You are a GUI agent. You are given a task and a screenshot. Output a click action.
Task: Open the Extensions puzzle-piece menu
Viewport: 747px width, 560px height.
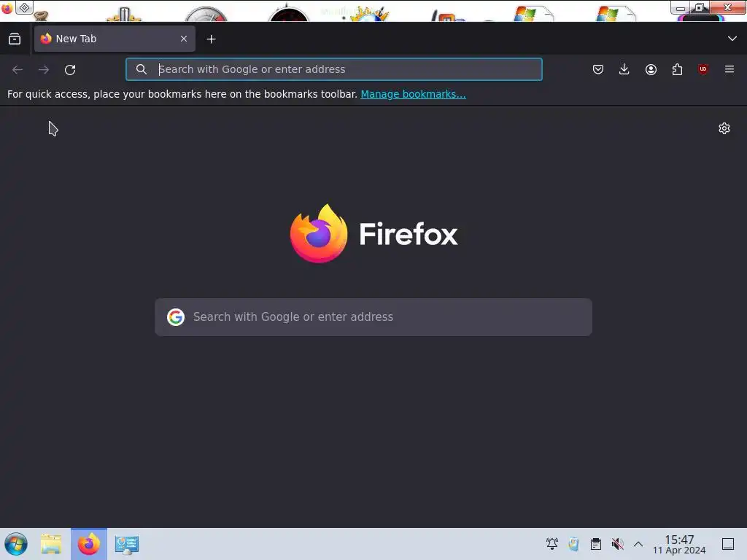[x=677, y=69]
